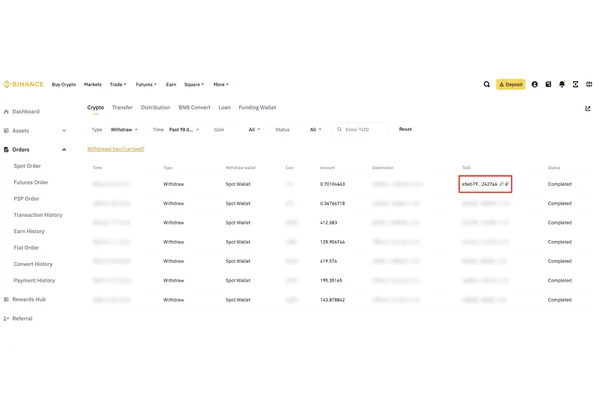Click the yellow Deposit button
This screenshot has height=400, width=600.
click(x=510, y=84)
